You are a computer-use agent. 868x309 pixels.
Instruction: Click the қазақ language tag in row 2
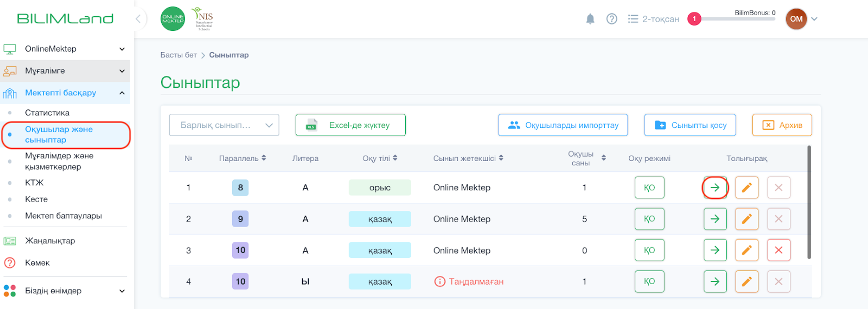(380, 219)
